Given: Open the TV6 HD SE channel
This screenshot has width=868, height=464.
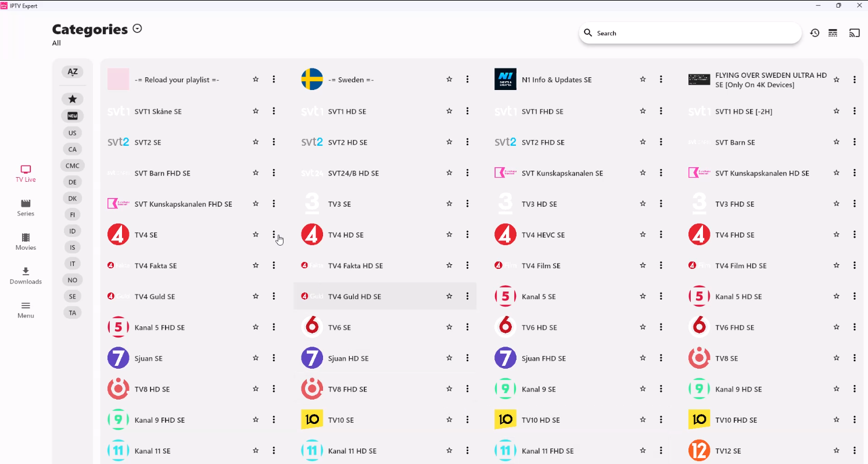Looking at the screenshot, I should [x=539, y=328].
